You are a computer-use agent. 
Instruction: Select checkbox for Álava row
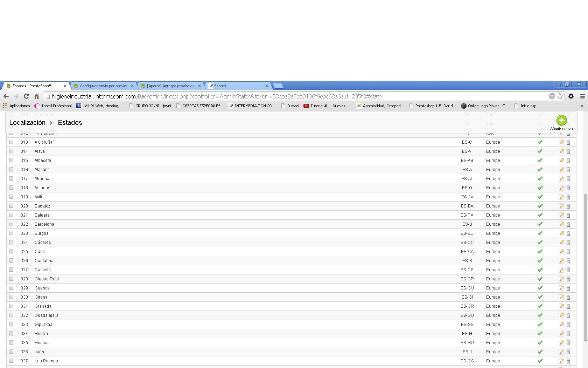coord(11,151)
